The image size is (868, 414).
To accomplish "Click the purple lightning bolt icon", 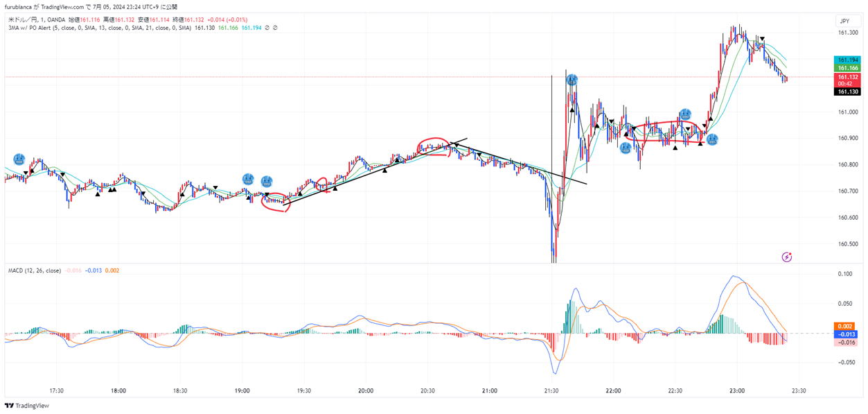I will click(x=787, y=257).
